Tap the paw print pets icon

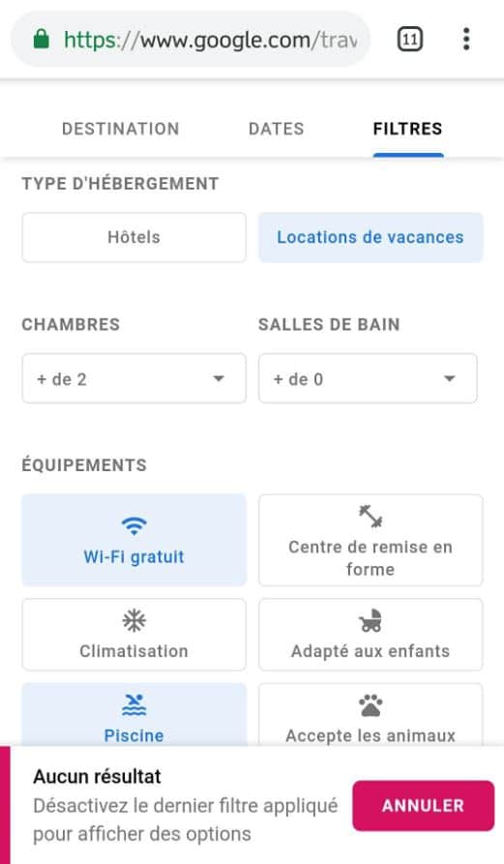click(x=371, y=704)
